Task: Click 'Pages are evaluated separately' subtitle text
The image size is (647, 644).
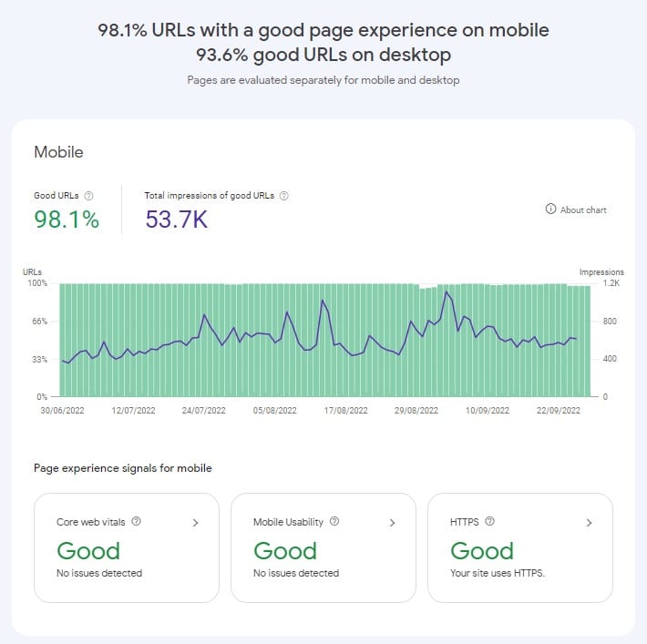Action: click(x=323, y=80)
